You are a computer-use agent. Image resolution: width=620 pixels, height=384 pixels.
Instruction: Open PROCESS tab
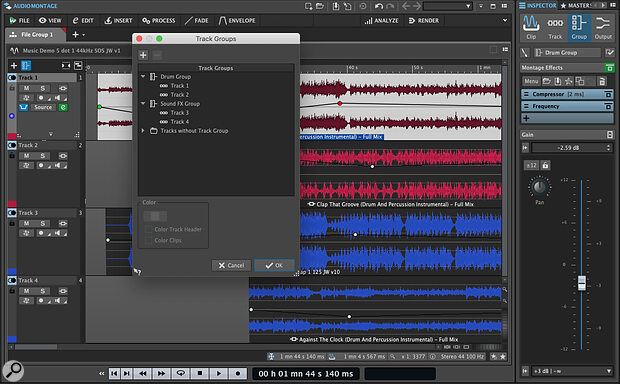[159, 21]
